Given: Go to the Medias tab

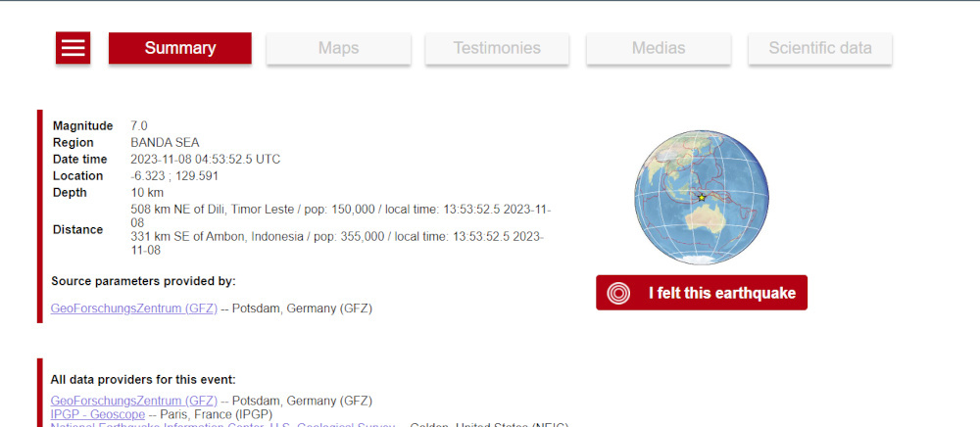Looking at the screenshot, I should 658,48.
